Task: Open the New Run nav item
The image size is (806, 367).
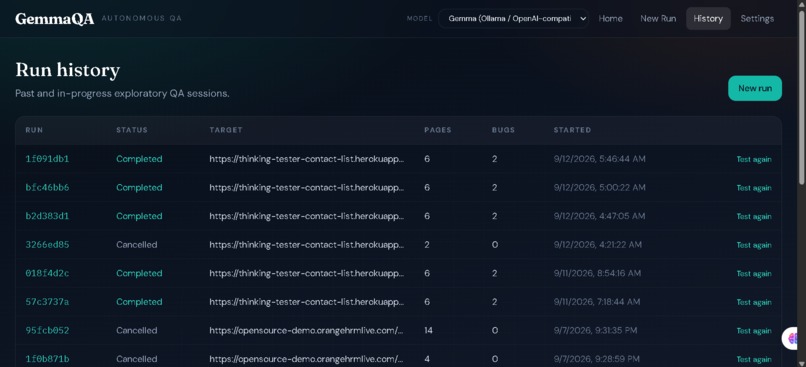Action: coord(658,19)
